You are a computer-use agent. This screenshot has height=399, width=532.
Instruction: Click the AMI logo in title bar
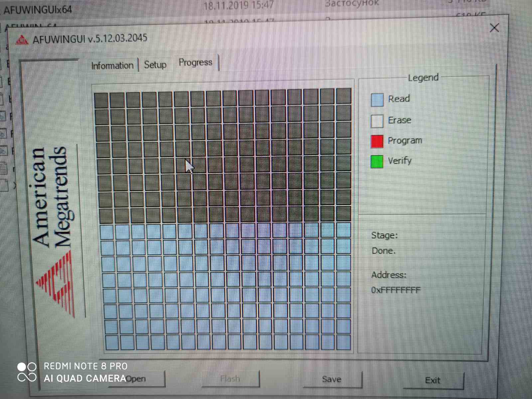point(22,40)
